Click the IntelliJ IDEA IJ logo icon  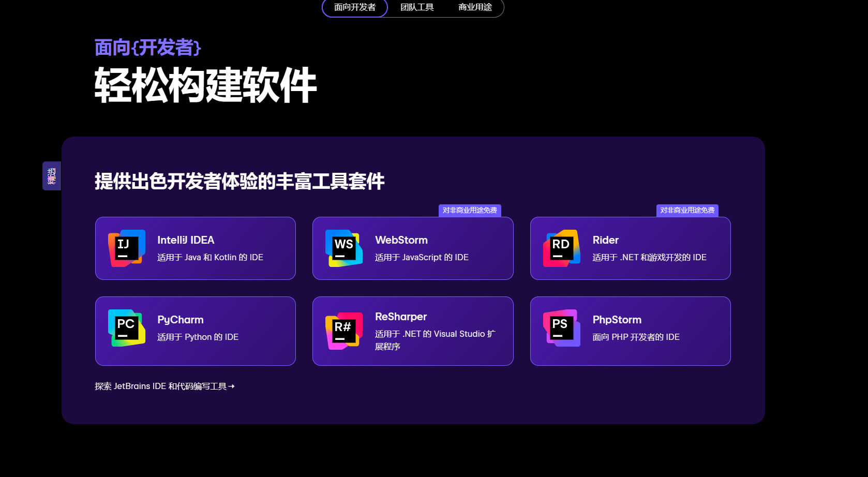point(127,248)
